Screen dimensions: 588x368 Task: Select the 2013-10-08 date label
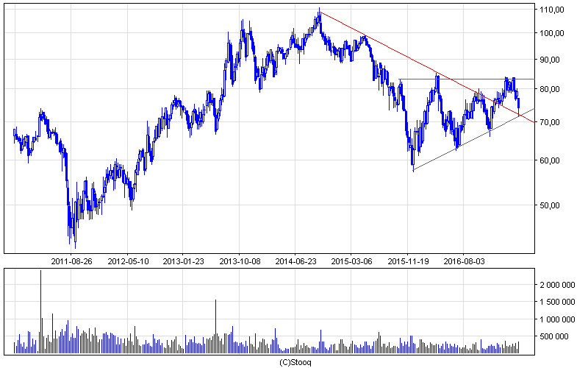click(x=240, y=261)
